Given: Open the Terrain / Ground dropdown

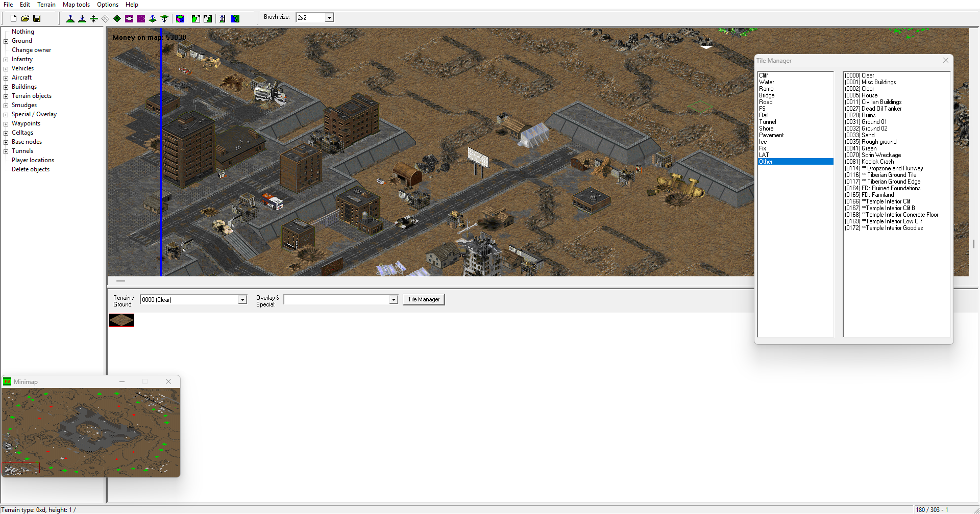Looking at the screenshot, I should coord(242,300).
